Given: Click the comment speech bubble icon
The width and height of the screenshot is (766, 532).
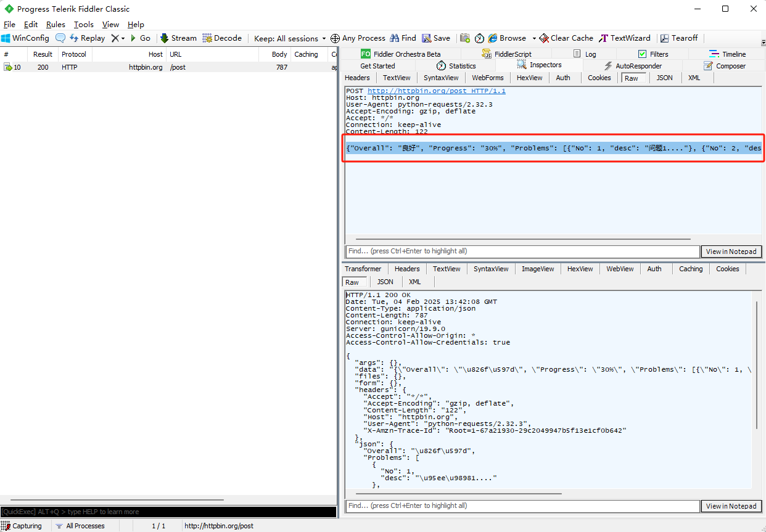Looking at the screenshot, I should [60, 38].
